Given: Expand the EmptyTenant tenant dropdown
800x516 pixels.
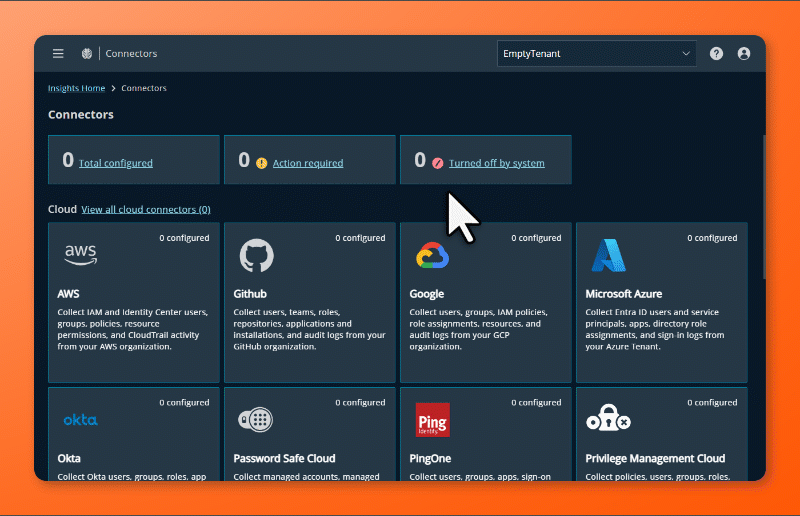Looking at the screenshot, I should tap(596, 54).
